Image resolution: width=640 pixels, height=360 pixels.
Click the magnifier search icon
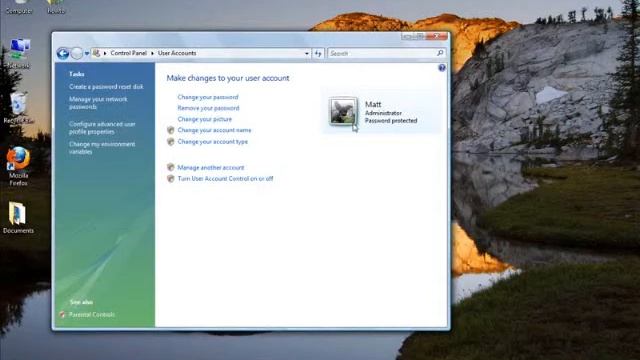point(440,53)
